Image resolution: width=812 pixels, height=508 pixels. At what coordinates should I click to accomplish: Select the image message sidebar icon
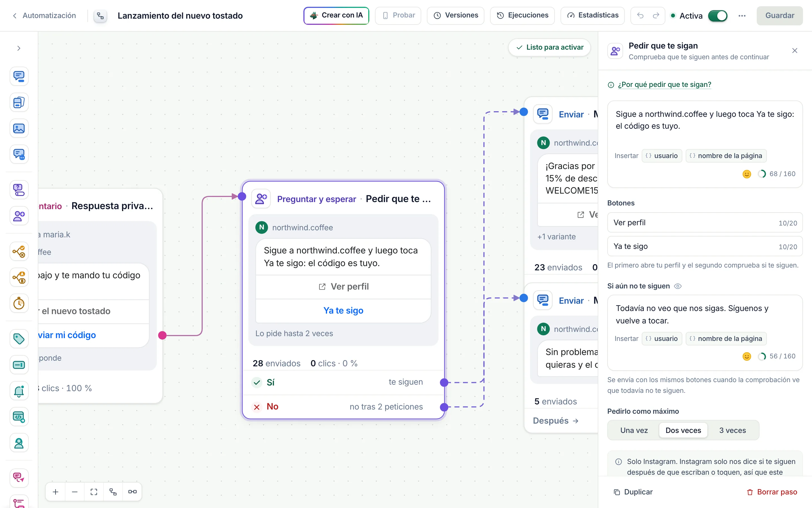[19, 128]
